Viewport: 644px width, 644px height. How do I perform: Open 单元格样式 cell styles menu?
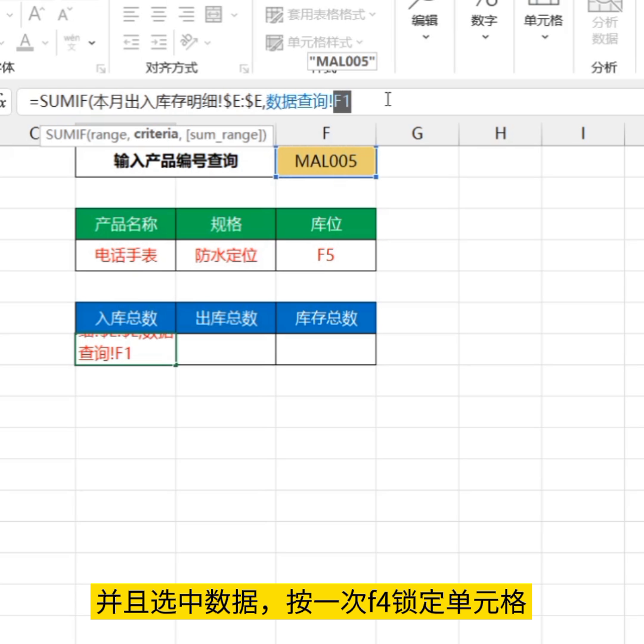pyautogui.click(x=315, y=42)
